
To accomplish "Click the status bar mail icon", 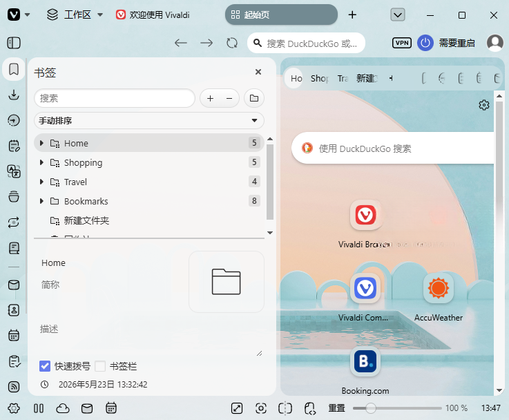I will [x=87, y=408].
